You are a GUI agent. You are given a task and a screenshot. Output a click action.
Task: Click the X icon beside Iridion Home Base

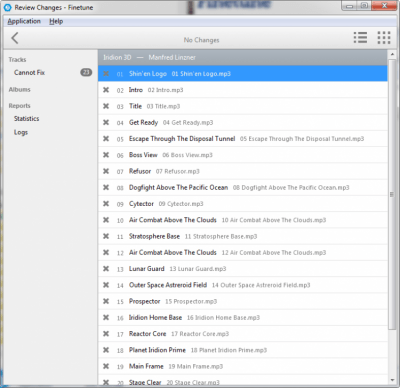coord(106,318)
